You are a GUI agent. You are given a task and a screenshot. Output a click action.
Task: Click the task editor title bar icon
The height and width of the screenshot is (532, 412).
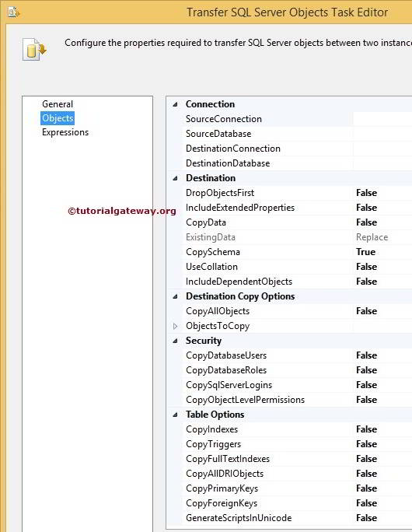[x=14, y=12]
